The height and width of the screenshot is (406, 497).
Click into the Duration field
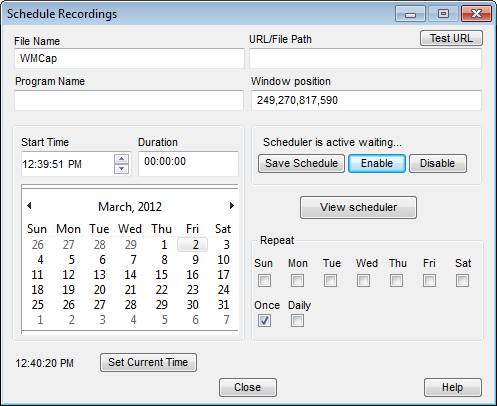point(188,163)
